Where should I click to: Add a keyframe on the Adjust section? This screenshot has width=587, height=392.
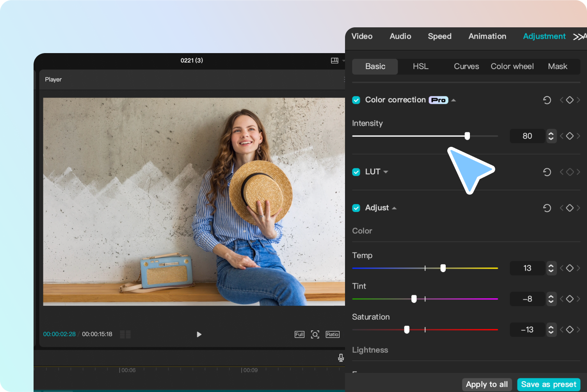pos(569,208)
